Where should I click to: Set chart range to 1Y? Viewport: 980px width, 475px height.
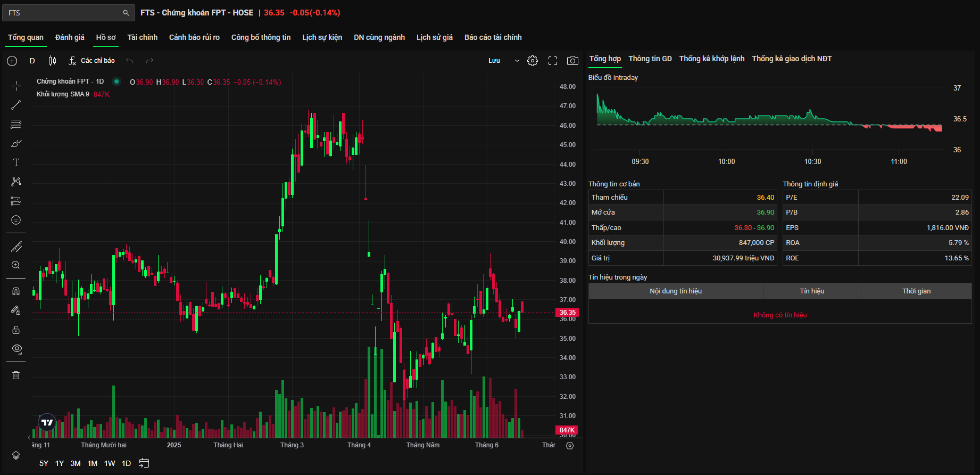60,463
